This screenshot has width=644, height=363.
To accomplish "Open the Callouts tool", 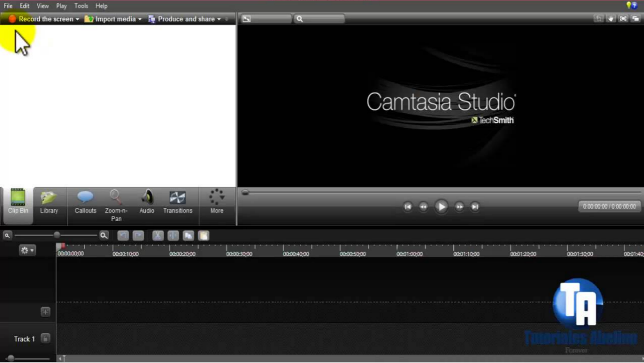I will pyautogui.click(x=86, y=202).
